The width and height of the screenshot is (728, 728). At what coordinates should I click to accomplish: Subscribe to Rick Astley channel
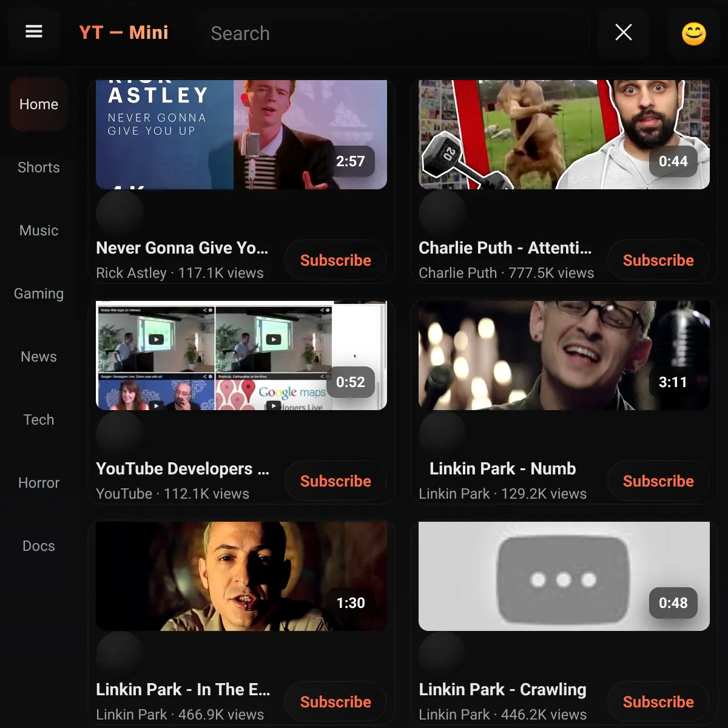coord(335,260)
